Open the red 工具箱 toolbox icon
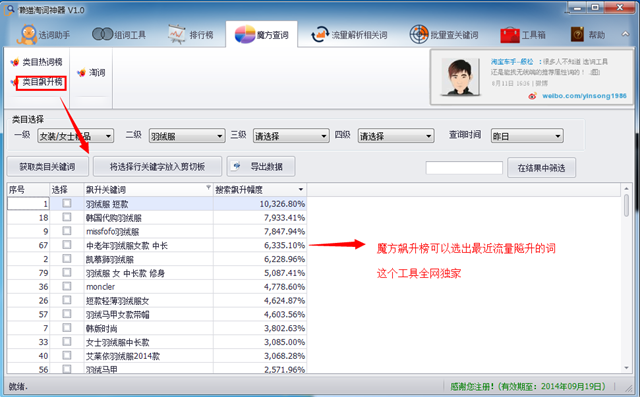This screenshot has height=397, width=640. point(510,35)
